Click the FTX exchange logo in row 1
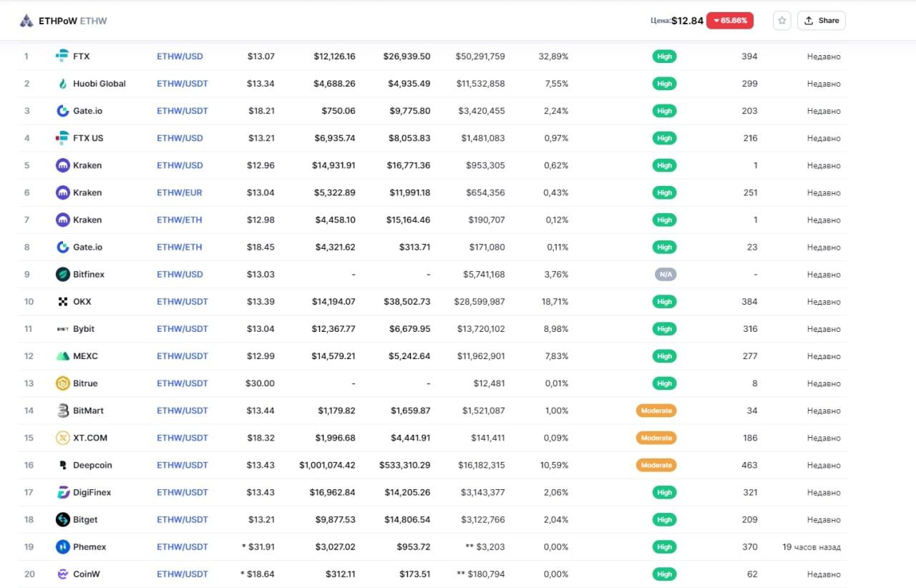916x588 pixels. pyautogui.click(x=62, y=57)
